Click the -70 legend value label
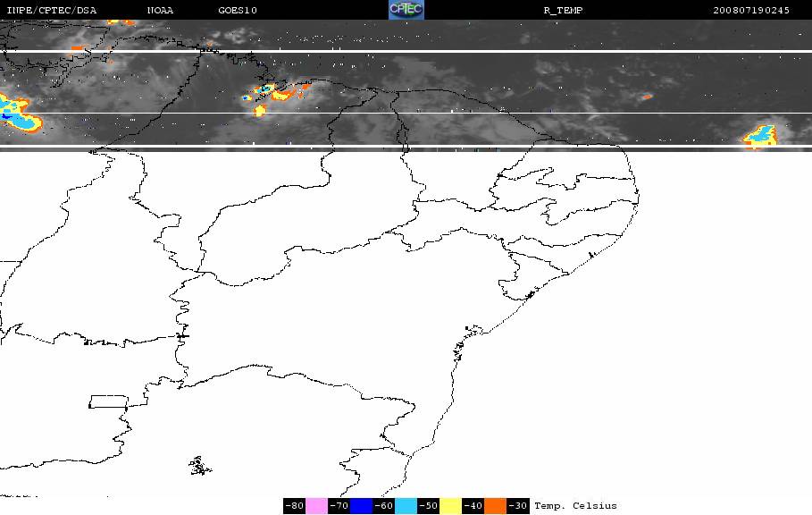The height and width of the screenshot is (515, 812). pos(339,506)
